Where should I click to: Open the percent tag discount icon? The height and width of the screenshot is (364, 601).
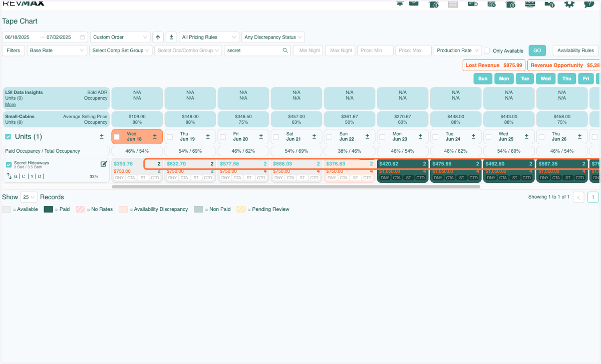[x=491, y=4]
